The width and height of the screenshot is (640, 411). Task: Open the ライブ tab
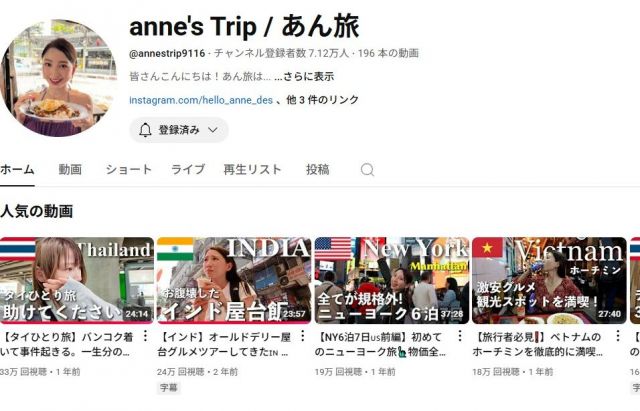pos(188,169)
